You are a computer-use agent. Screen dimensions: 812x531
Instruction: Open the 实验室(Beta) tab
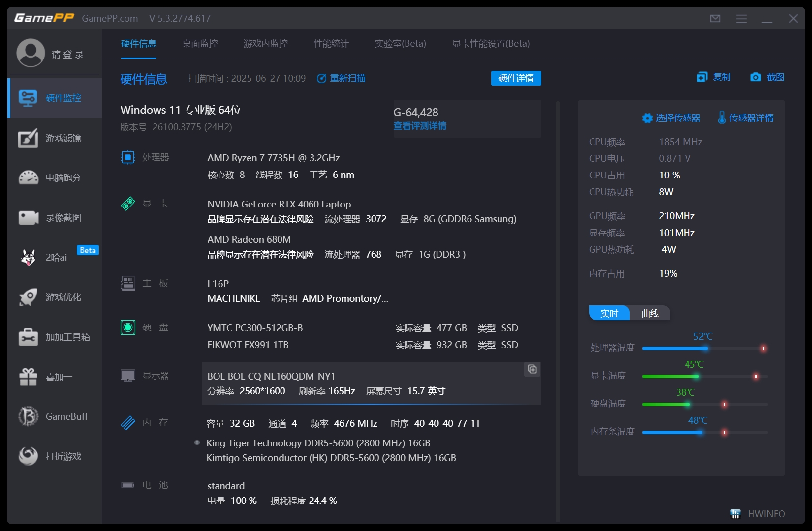tap(400, 44)
